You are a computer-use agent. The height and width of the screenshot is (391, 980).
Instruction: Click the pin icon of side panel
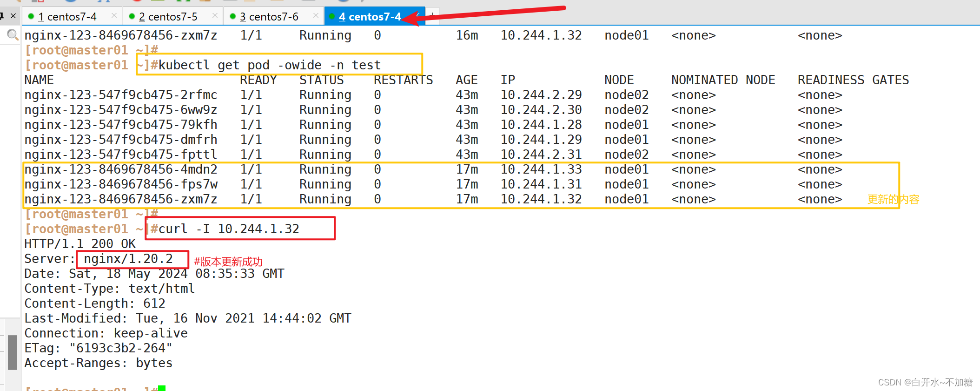(x=2, y=16)
